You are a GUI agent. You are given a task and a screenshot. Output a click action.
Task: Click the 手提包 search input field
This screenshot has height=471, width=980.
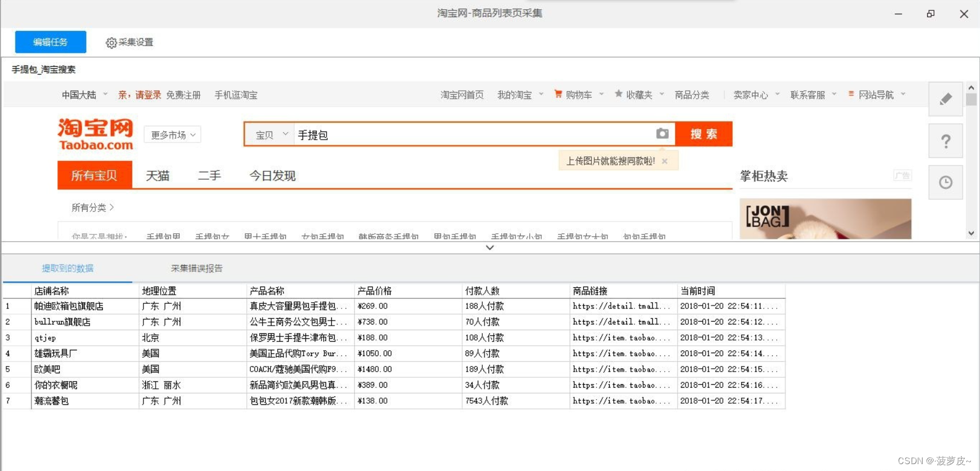(474, 134)
